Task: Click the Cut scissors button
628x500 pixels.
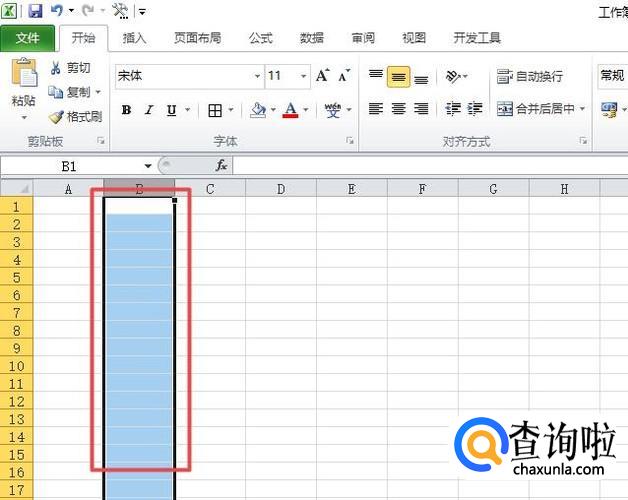Action: 70,68
